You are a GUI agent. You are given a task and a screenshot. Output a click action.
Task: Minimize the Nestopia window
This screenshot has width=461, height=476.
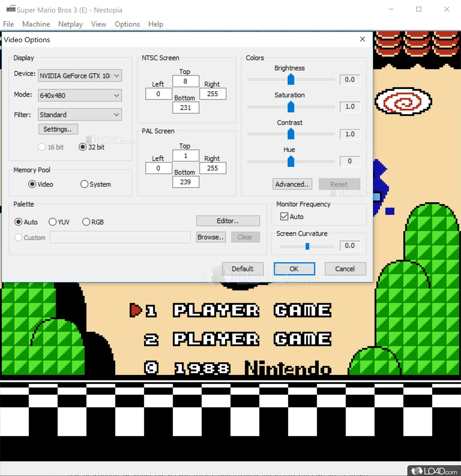(391, 9)
